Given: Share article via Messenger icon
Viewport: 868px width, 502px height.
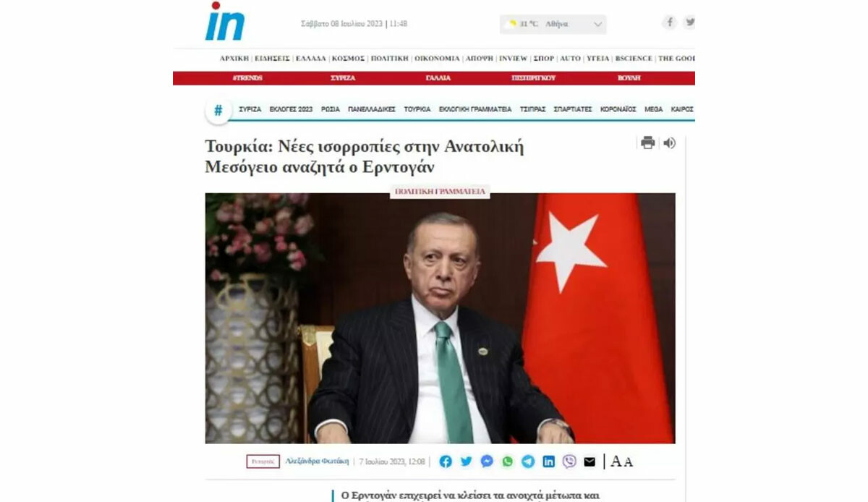Looking at the screenshot, I should (x=487, y=461).
